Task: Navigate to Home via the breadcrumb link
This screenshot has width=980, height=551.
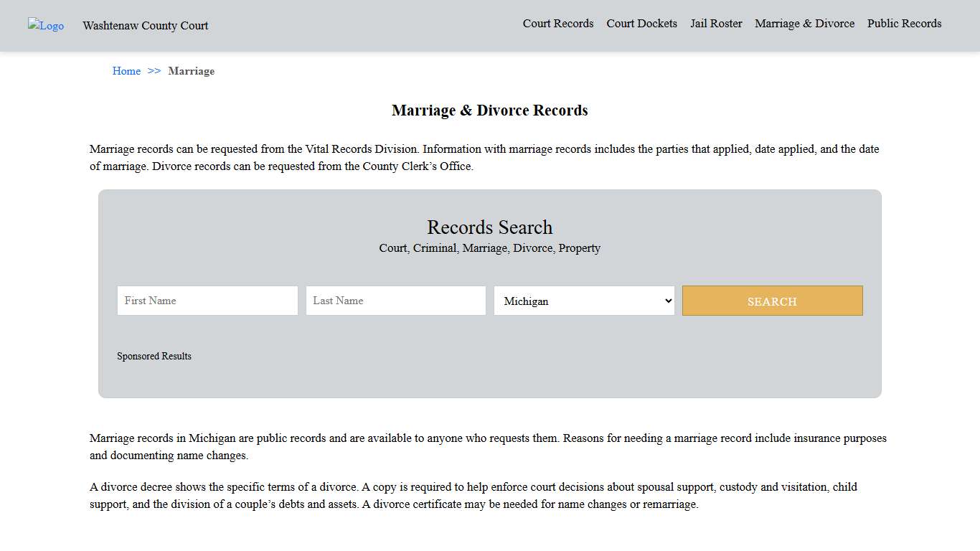Action: [x=126, y=71]
